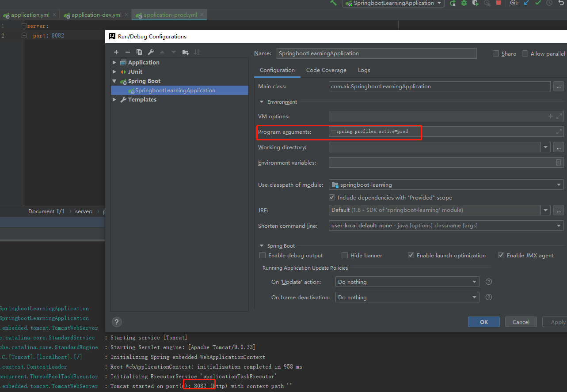Open run configuration selector dropdown
Image resolution: width=567 pixels, height=392 pixels.
pos(392,3)
